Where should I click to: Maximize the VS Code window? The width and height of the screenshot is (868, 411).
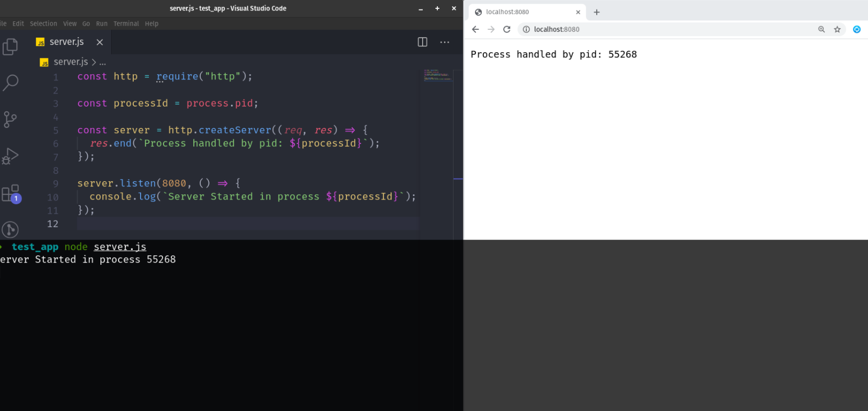[437, 8]
